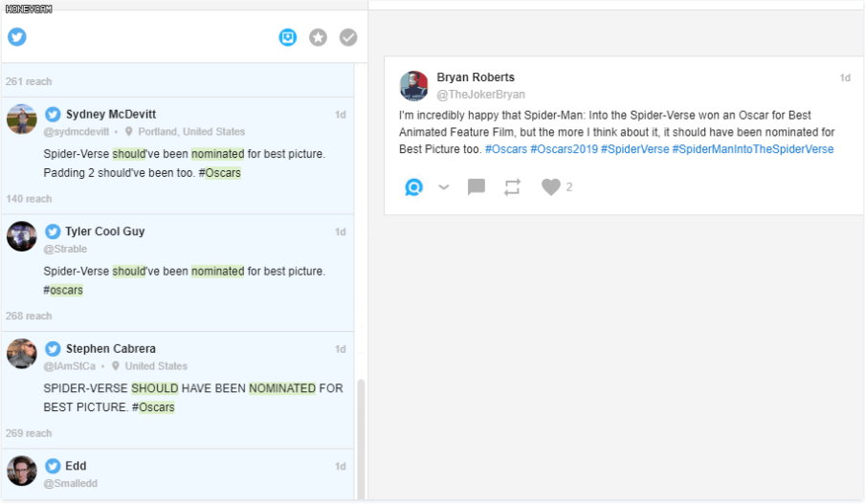Image resolution: width=865 pixels, height=504 pixels.
Task: Select Sydney McDevitt's name in feed
Action: (111, 114)
